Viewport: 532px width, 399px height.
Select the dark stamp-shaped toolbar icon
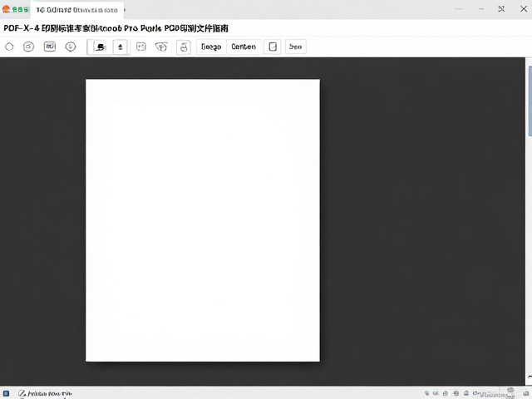[x=100, y=47]
